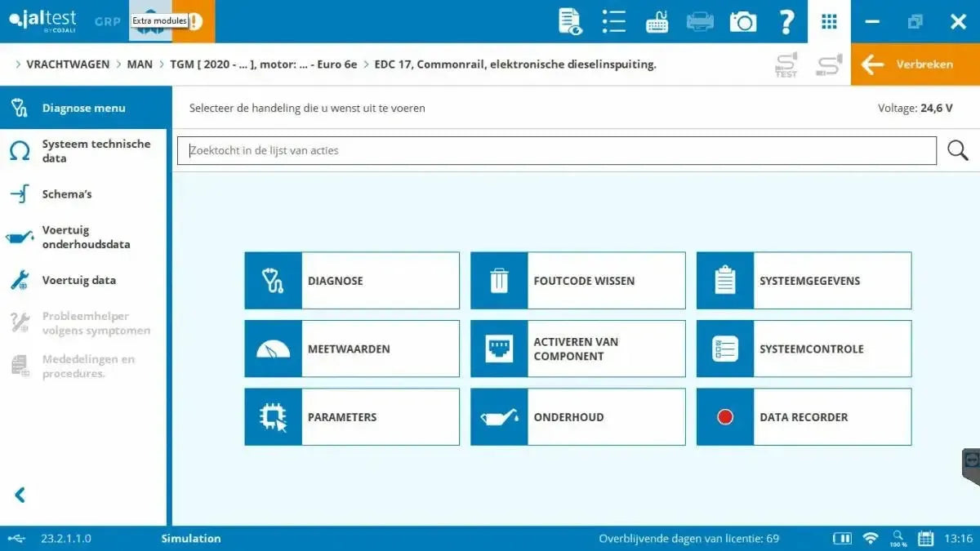Image resolution: width=980 pixels, height=551 pixels.
Task: Collapse the sidebar with the back chevron
Action: tap(20, 495)
